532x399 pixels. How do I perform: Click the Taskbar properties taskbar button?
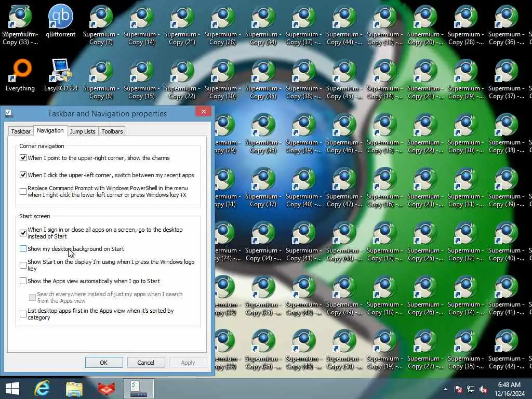pyautogui.click(x=138, y=389)
